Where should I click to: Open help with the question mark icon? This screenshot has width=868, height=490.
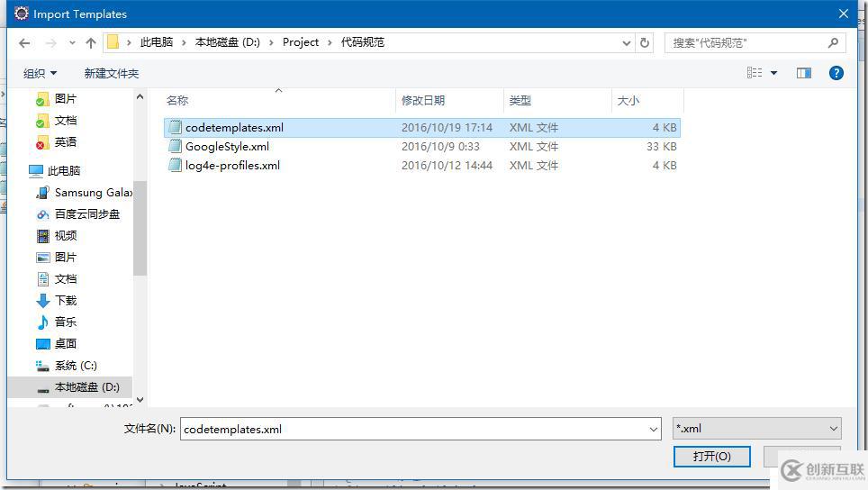tap(836, 73)
